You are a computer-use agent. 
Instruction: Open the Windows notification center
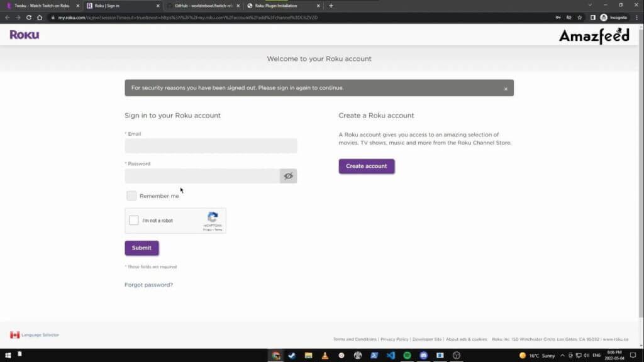coord(633,356)
